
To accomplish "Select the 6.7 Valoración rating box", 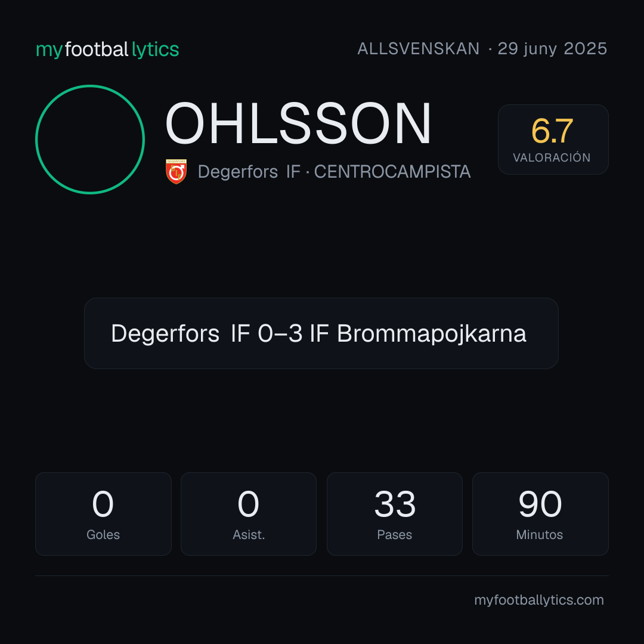I will click(553, 139).
